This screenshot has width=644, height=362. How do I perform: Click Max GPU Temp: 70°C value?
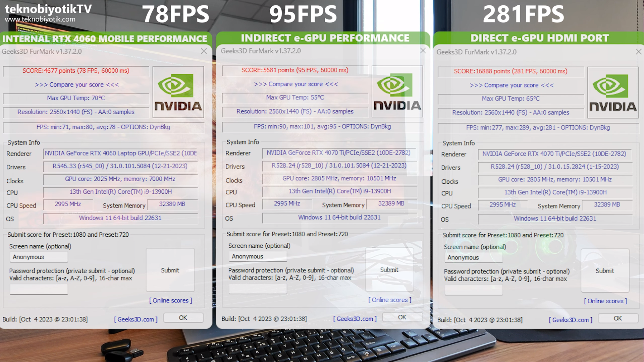pos(76,98)
